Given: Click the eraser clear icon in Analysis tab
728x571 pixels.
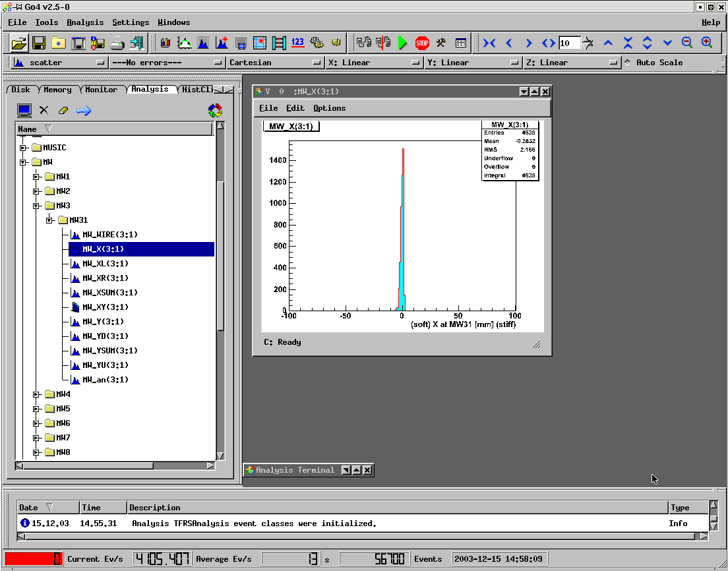Looking at the screenshot, I should click(x=63, y=111).
